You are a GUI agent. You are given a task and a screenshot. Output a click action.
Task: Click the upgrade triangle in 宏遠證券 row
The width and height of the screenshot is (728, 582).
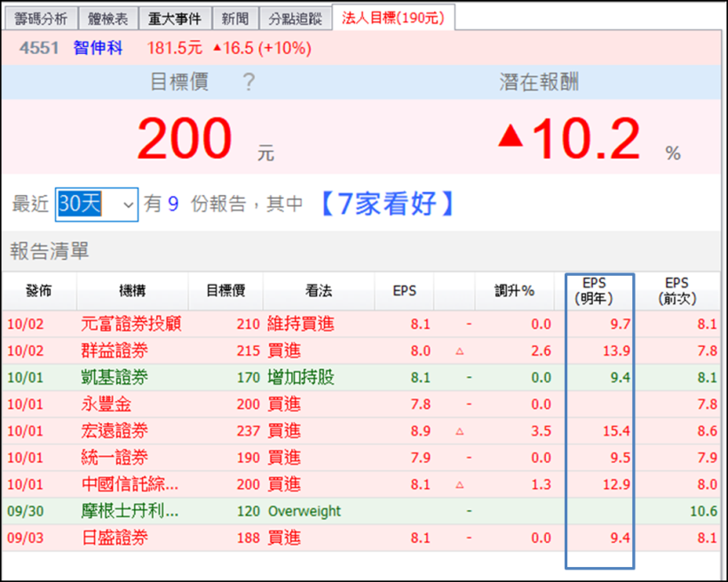tap(460, 432)
